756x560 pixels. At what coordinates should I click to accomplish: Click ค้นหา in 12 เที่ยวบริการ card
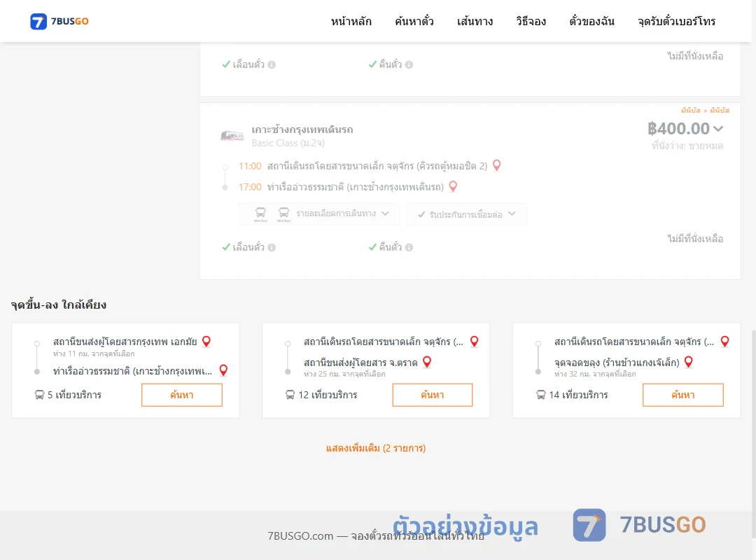click(x=433, y=395)
